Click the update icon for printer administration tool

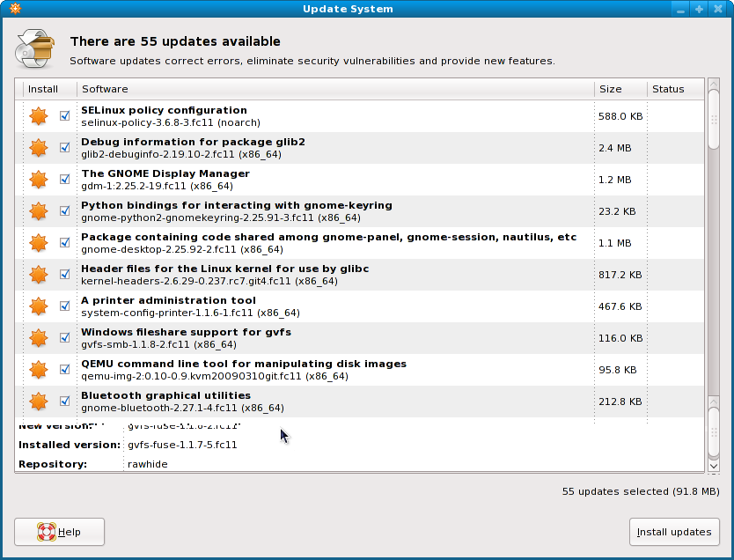coord(38,306)
